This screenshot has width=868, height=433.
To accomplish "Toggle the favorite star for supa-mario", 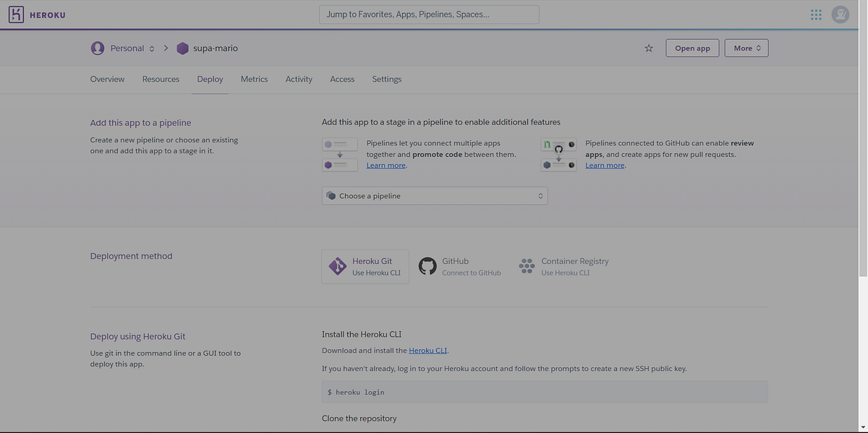I will (648, 48).
